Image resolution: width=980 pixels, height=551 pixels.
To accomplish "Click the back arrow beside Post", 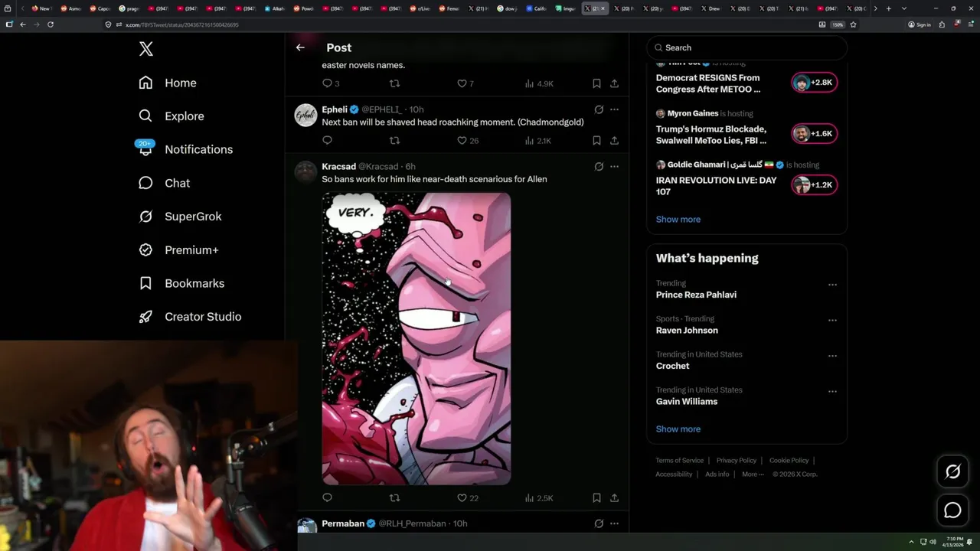I will pyautogui.click(x=300, y=47).
